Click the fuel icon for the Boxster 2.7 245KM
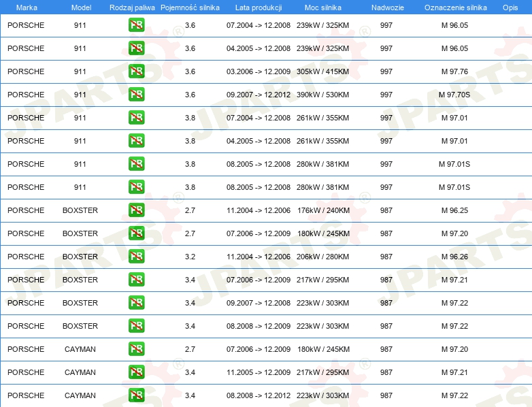The height and width of the screenshot is (407, 532). (x=136, y=233)
